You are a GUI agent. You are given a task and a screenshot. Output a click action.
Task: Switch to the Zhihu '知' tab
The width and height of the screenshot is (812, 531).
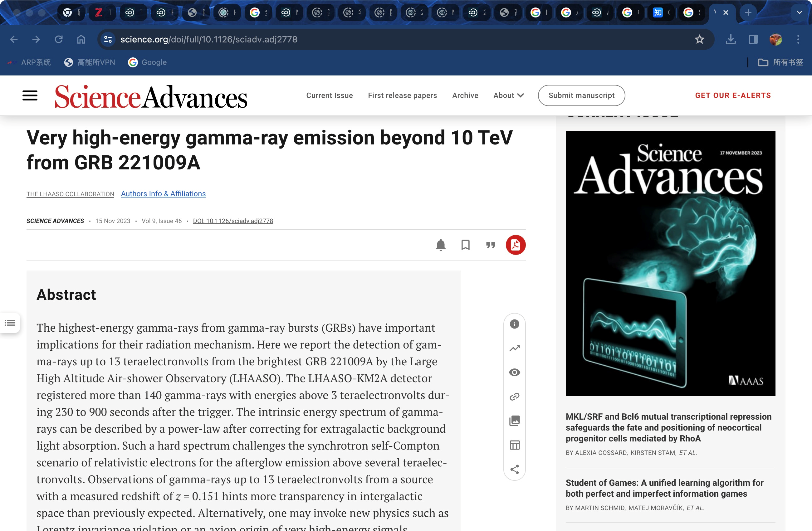point(662,12)
